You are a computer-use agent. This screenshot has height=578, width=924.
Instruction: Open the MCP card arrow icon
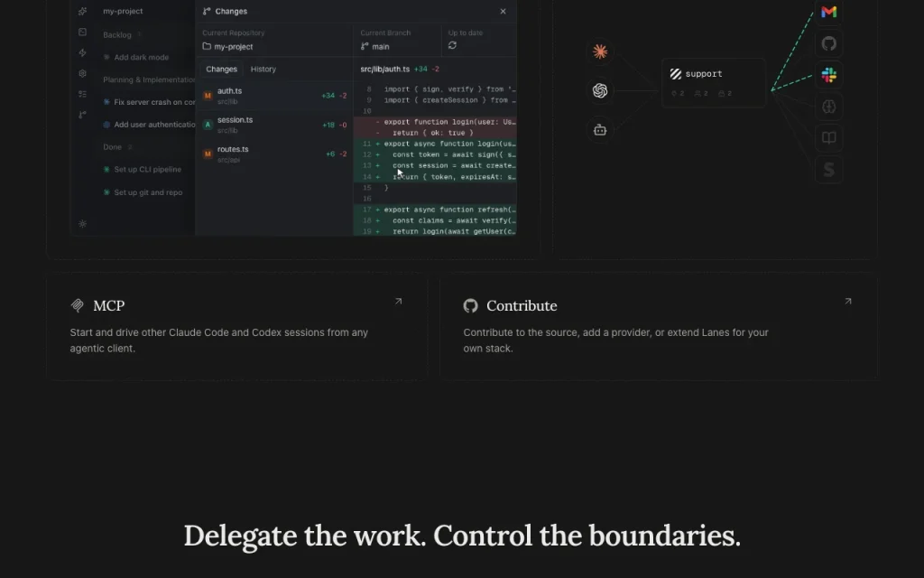point(398,302)
